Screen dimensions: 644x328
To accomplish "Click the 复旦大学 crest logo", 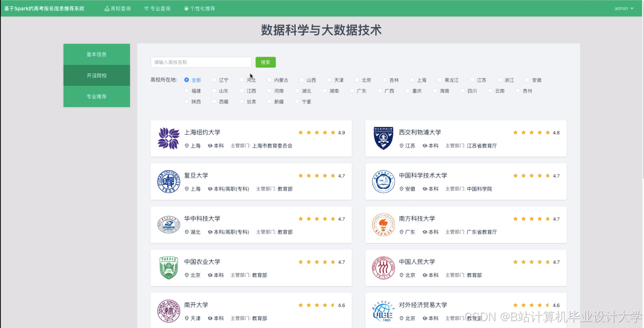I will pyautogui.click(x=169, y=181).
